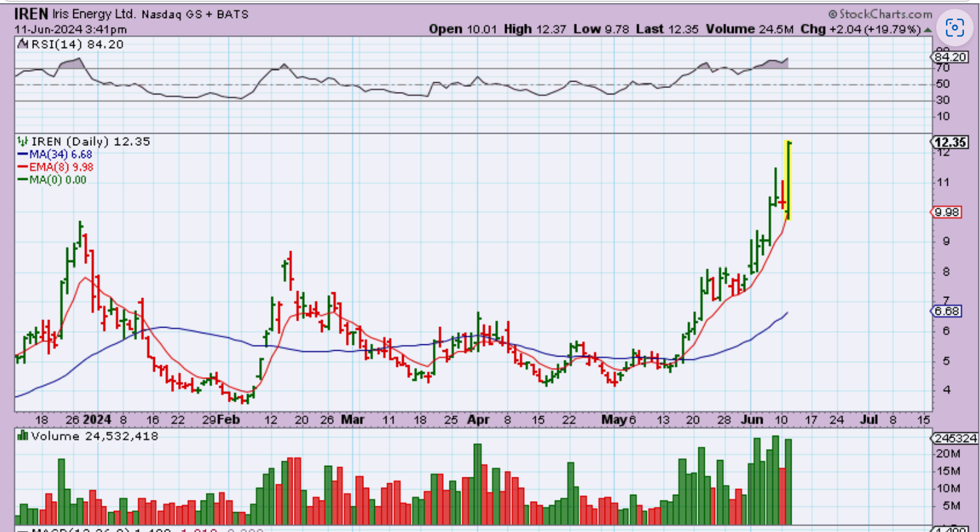Click the 9 level on the price axis
Image resolution: width=980 pixels, height=532 pixels.
pyautogui.click(x=947, y=242)
